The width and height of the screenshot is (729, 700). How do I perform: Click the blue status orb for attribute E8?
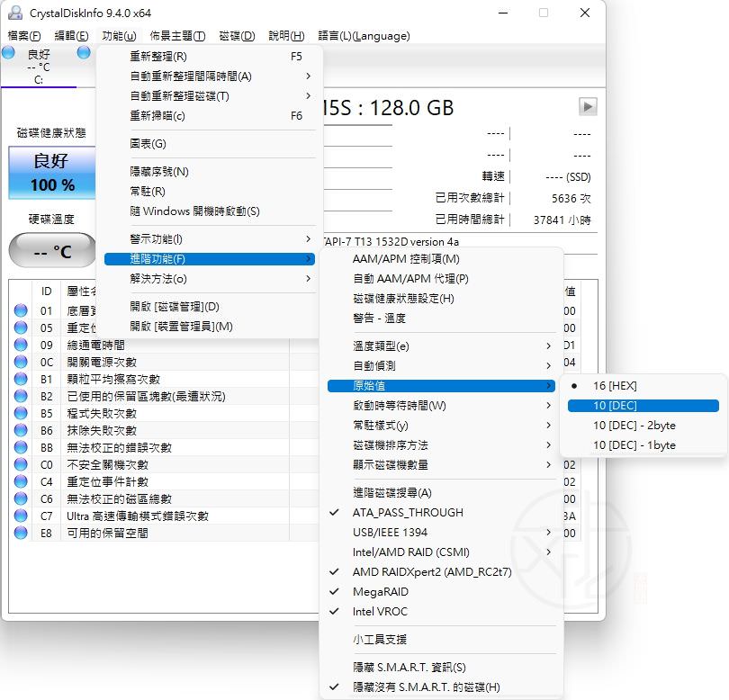point(21,533)
